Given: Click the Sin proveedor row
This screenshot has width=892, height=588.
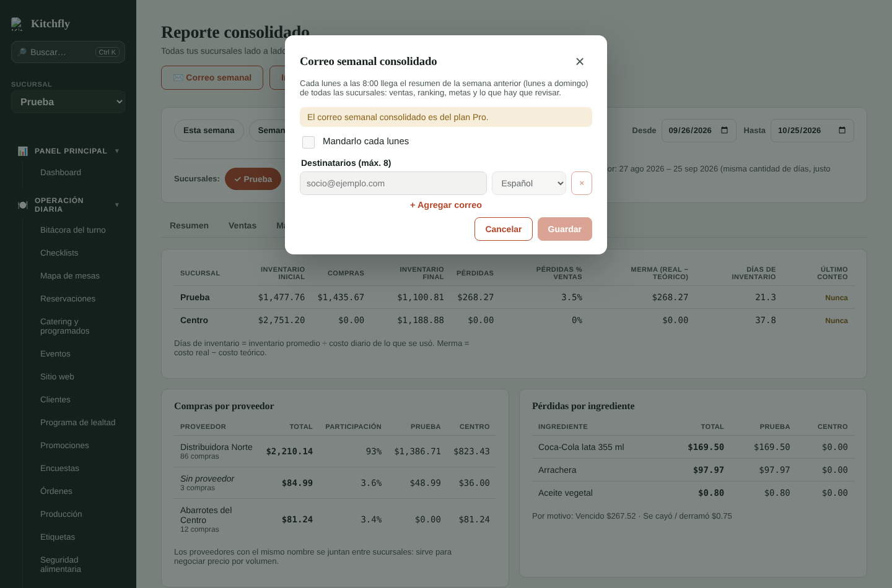Looking at the screenshot, I should 334,483.
